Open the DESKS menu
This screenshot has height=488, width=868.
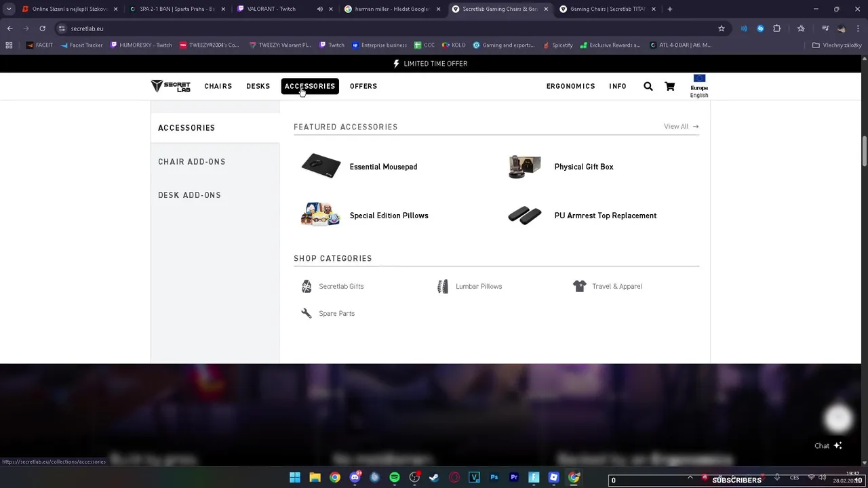coord(258,86)
